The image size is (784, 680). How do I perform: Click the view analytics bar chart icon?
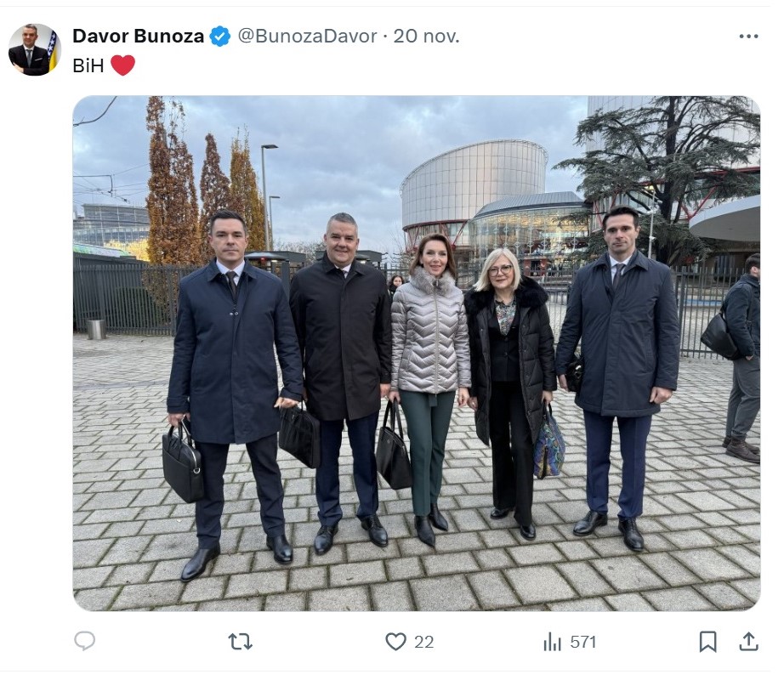coord(552,642)
